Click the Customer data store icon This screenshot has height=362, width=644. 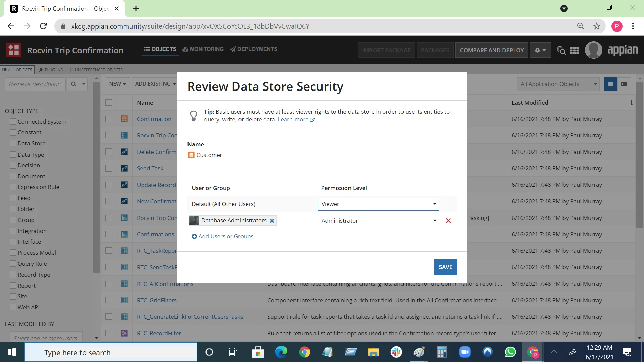pos(191,155)
